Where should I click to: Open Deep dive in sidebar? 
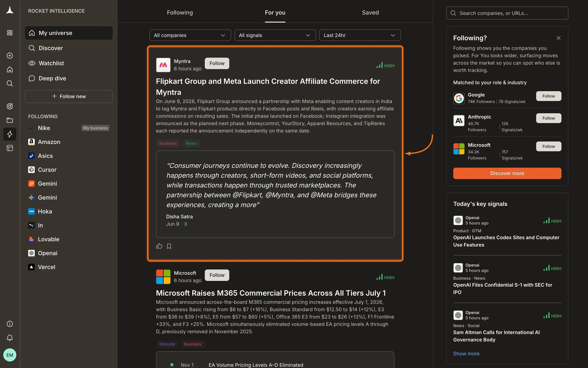(69, 78)
